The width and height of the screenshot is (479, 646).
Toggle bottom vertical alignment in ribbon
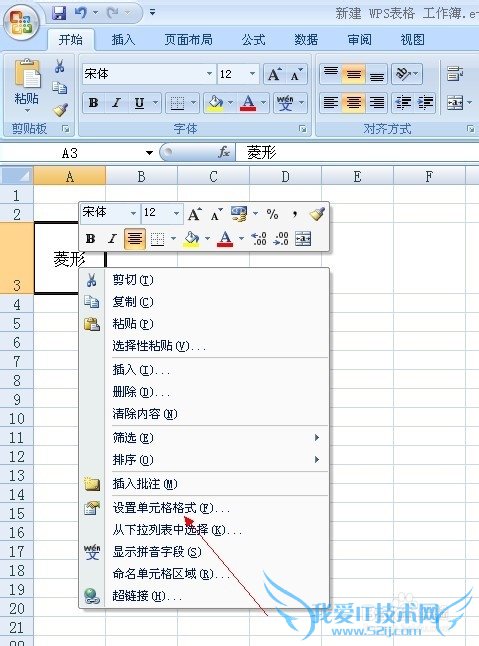point(376,74)
